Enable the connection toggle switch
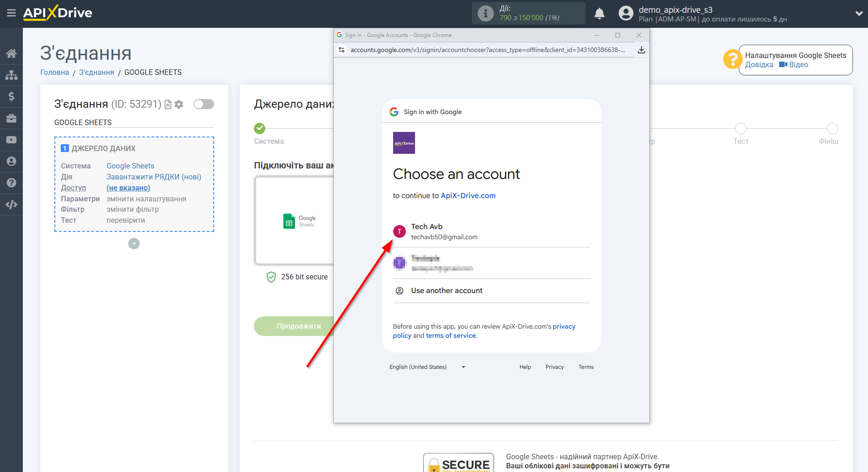868x472 pixels. pos(204,104)
